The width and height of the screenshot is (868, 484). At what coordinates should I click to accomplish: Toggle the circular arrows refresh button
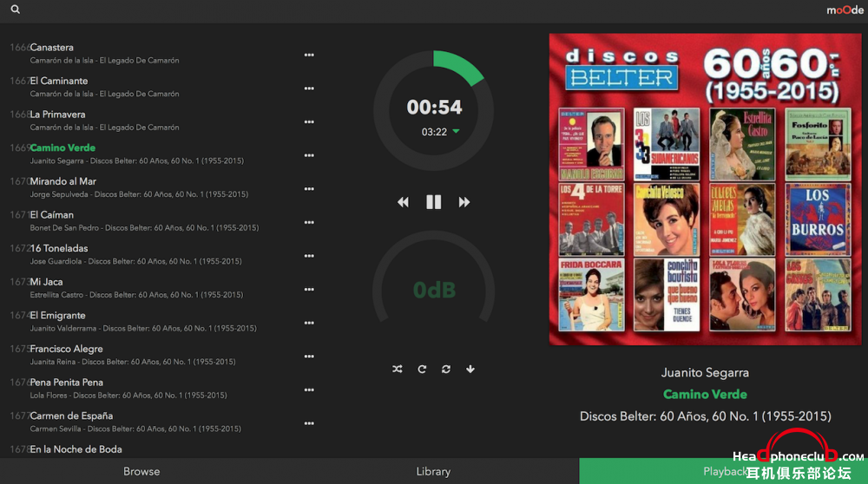[x=446, y=369]
